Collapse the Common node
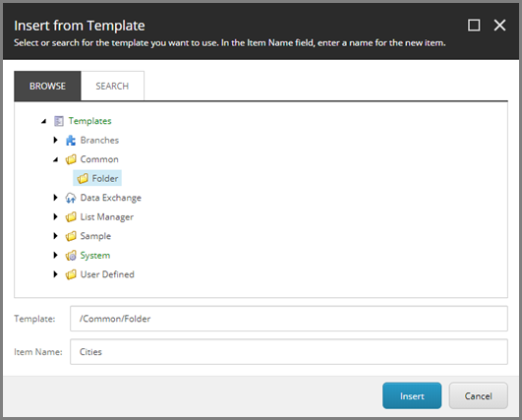This screenshot has width=522, height=420. point(56,160)
